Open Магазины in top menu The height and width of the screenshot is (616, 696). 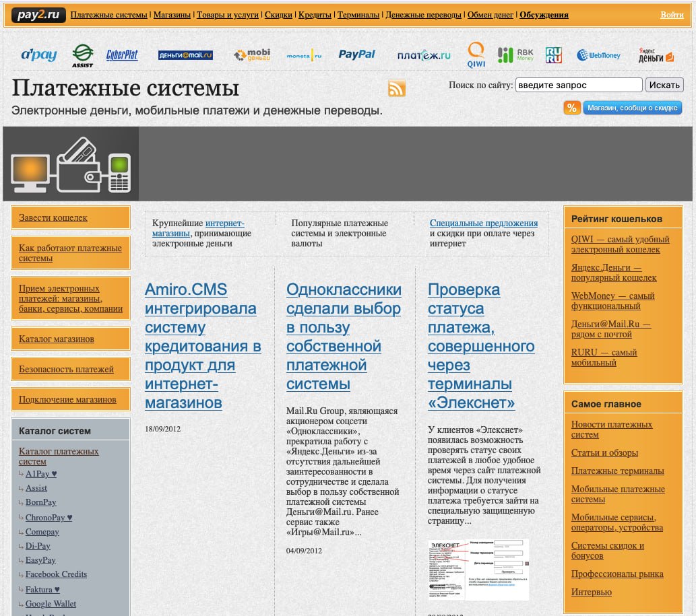pos(172,15)
